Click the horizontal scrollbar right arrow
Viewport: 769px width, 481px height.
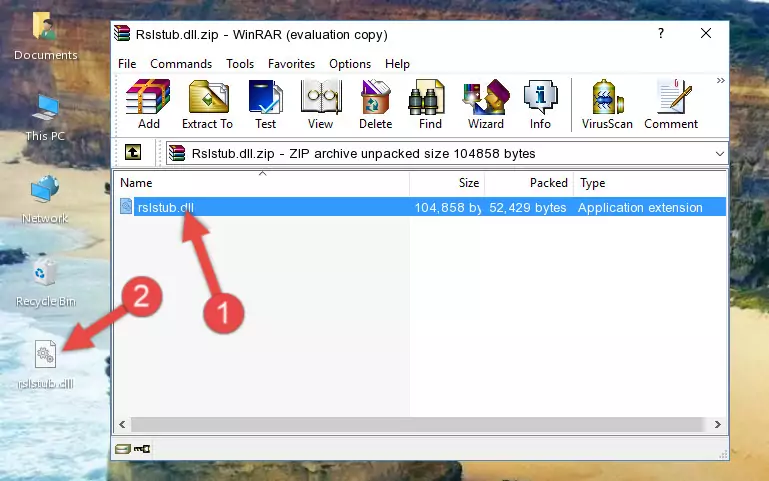[x=718, y=424]
